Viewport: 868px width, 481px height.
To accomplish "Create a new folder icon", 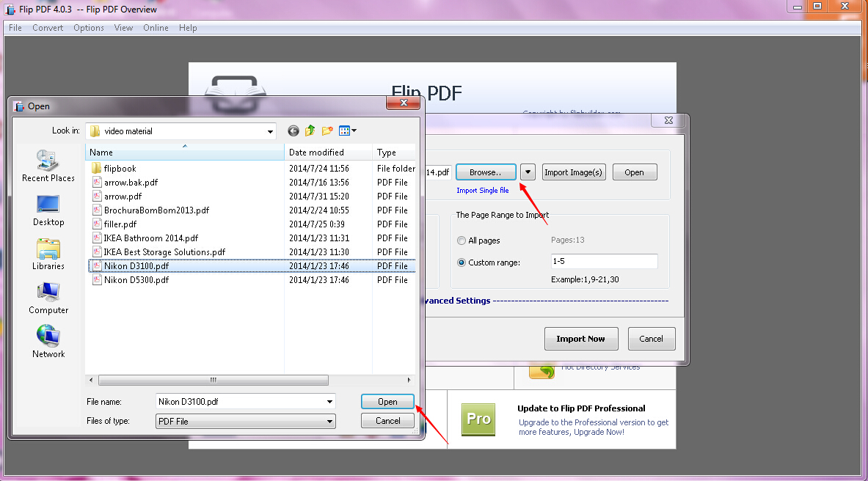I will [327, 131].
